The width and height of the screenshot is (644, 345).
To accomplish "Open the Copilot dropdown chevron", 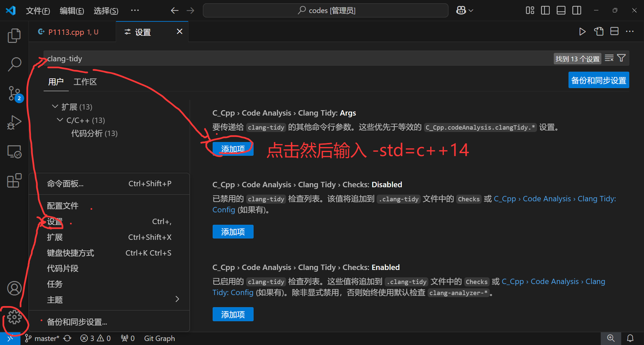I will [471, 10].
